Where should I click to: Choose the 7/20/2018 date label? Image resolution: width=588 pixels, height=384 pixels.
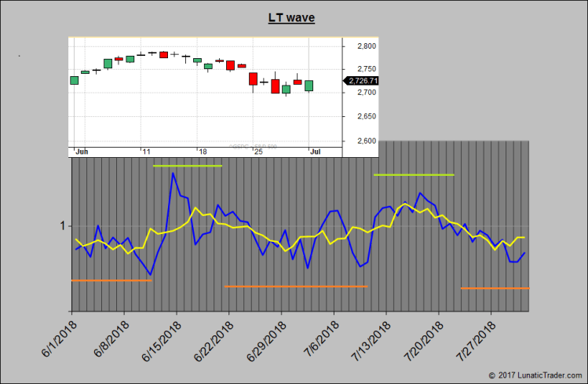tap(424, 338)
